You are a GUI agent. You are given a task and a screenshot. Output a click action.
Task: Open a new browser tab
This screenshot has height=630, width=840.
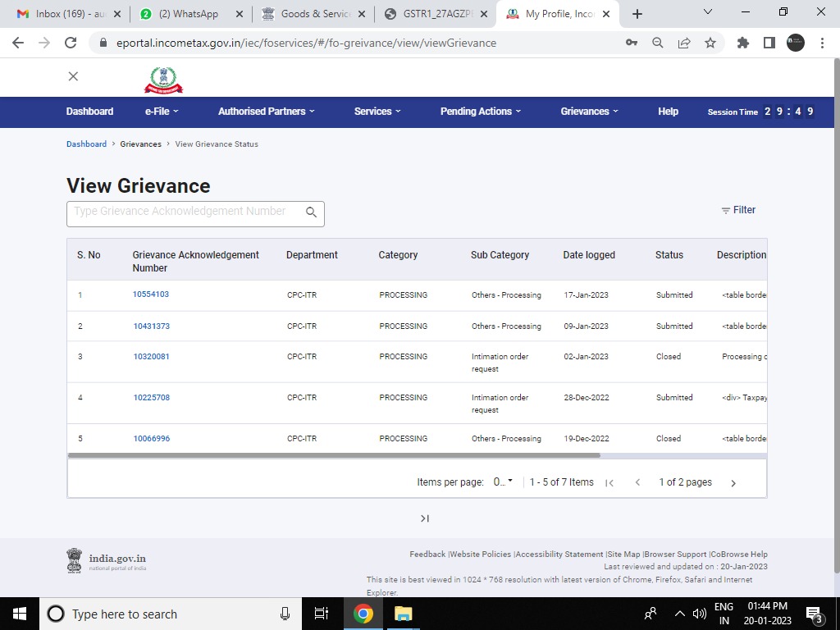click(637, 14)
